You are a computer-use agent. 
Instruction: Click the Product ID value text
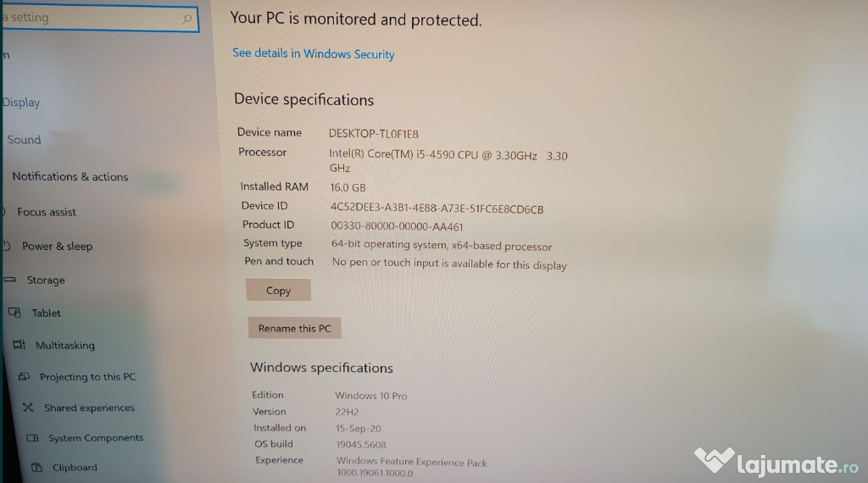pos(397,226)
